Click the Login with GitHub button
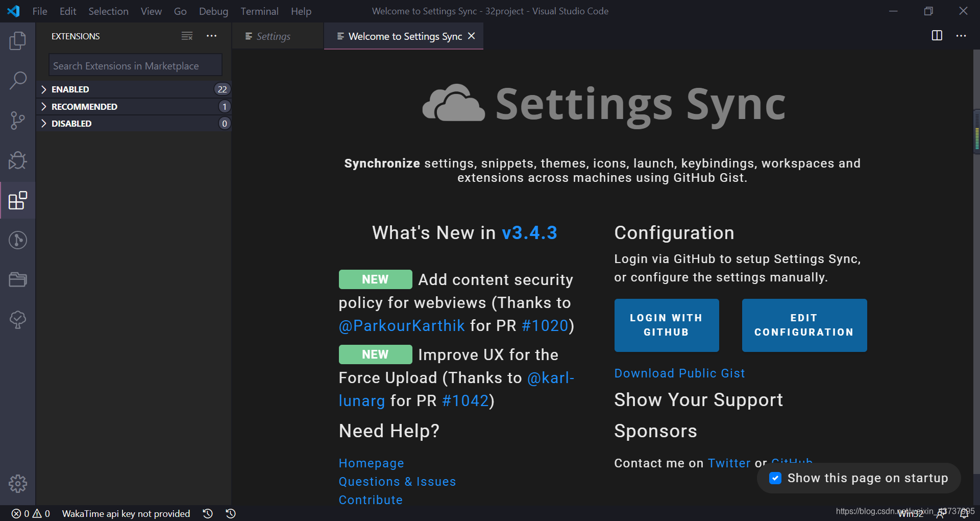980x521 pixels. coord(666,325)
